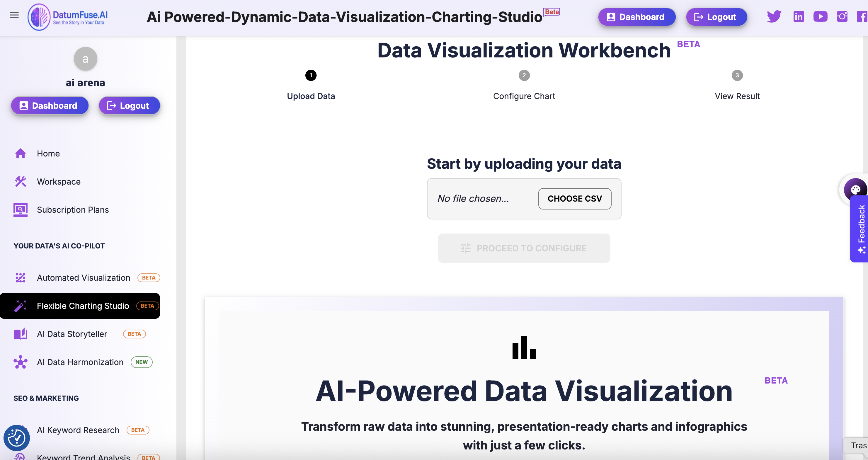Open the hamburger menu icon
The height and width of the screenshot is (460, 868).
click(14, 15)
